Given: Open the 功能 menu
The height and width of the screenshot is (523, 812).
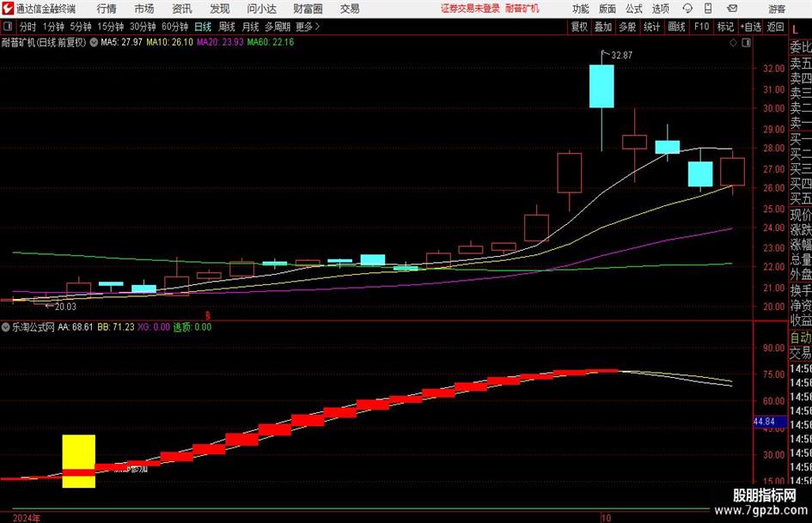Looking at the screenshot, I should pyautogui.click(x=581, y=9).
